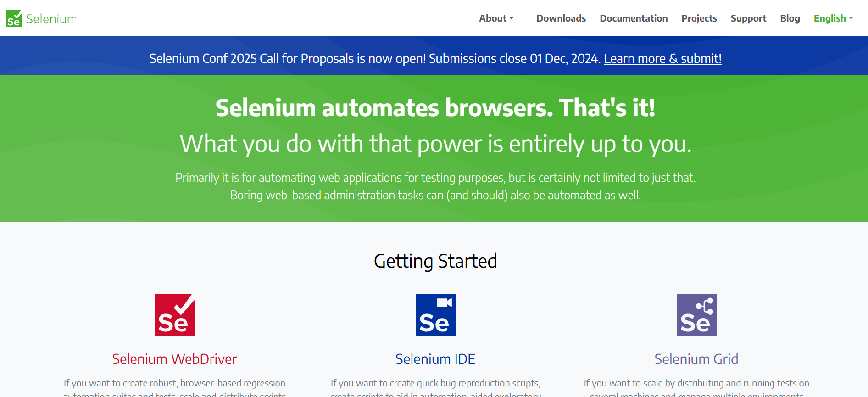Viewport: 868px width, 397px height.
Task: Click the red Selenium WebDriver icon
Action: (174, 315)
